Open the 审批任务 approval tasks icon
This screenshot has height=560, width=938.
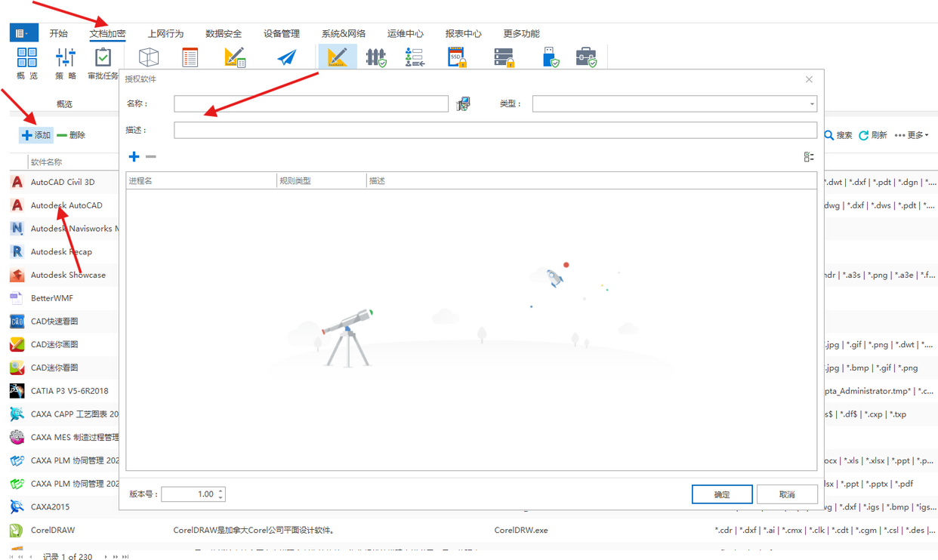coord(103,58)
